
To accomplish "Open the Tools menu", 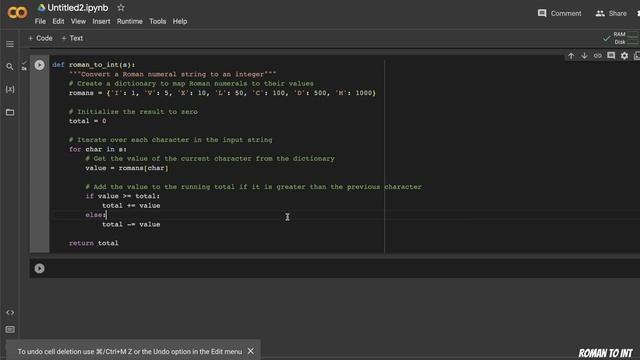I will (158, 22).
